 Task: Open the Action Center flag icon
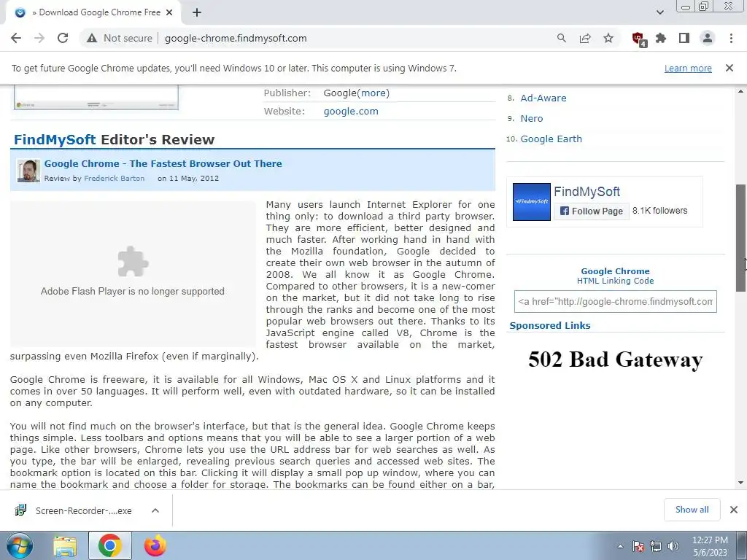click(x=638, y=546)
